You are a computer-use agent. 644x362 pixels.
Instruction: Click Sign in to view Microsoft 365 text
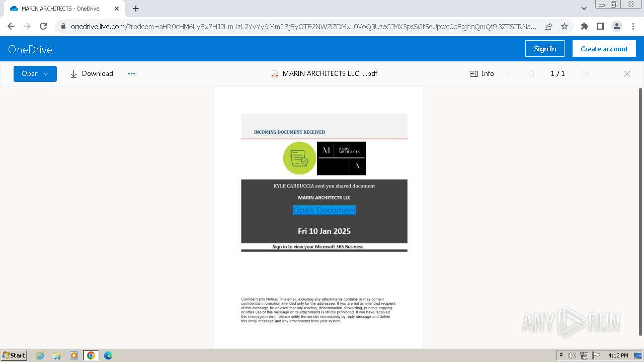tap(317, 246)
